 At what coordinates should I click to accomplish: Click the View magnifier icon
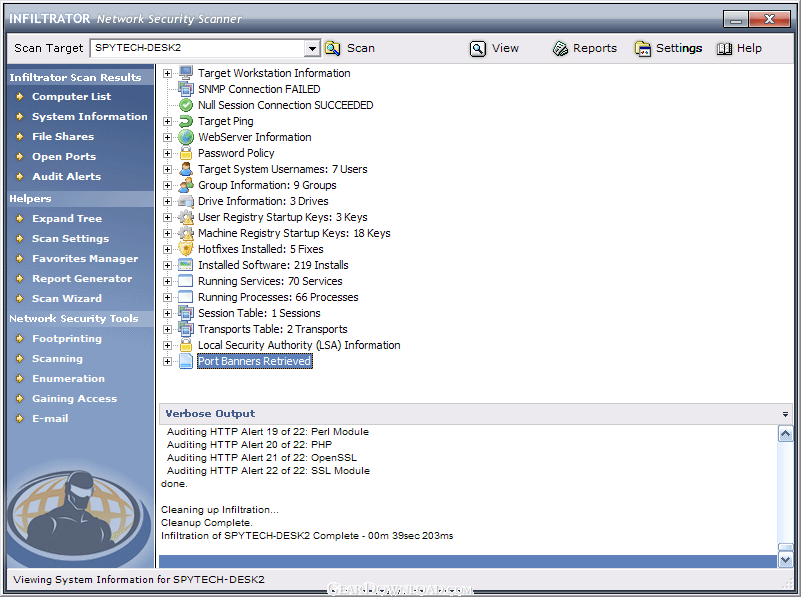(x=478, y=49)
